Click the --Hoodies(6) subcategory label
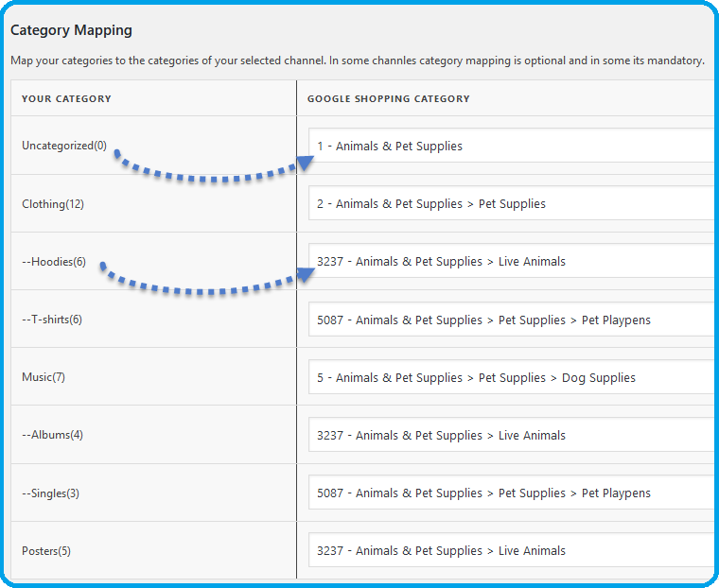 click(x=54, y=262)
